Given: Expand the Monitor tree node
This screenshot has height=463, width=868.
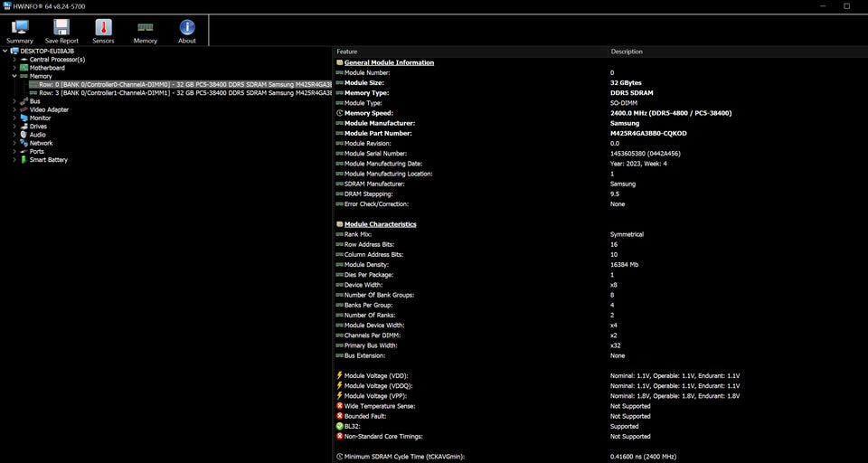Looking at the screenshot, I should point(15,118).
